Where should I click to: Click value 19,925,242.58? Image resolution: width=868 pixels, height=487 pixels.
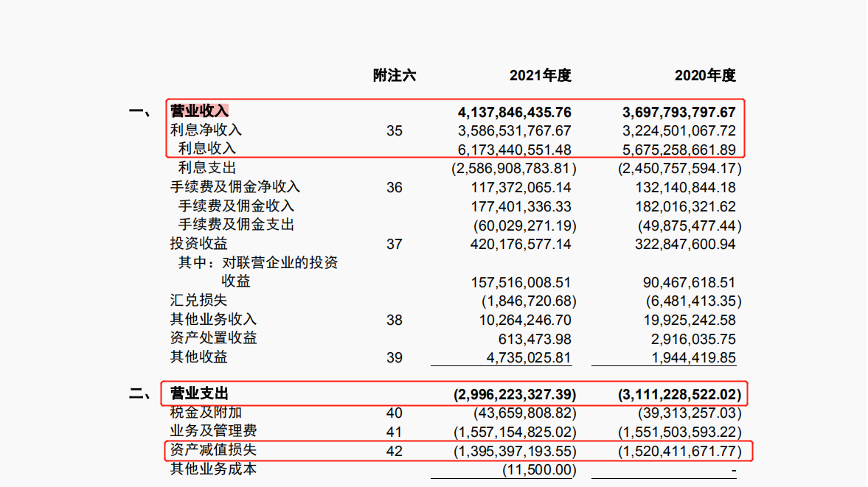coord(690,320)
